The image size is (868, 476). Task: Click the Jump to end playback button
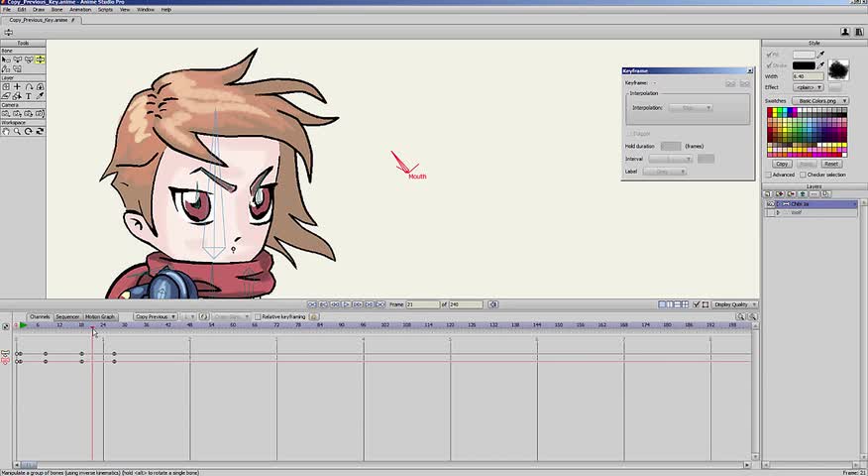tap(380, 304)
